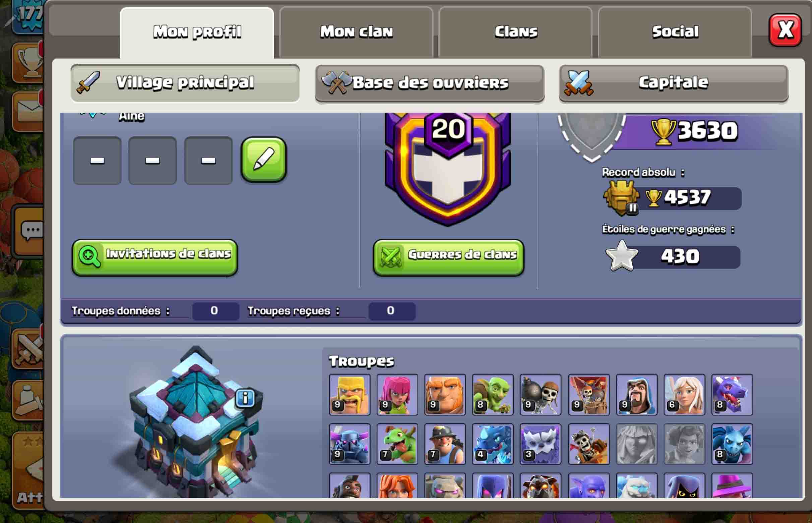Switch to Capitale view
Image resolution: width=812 pixels, height=523 pixels.
tap(674, 83)
